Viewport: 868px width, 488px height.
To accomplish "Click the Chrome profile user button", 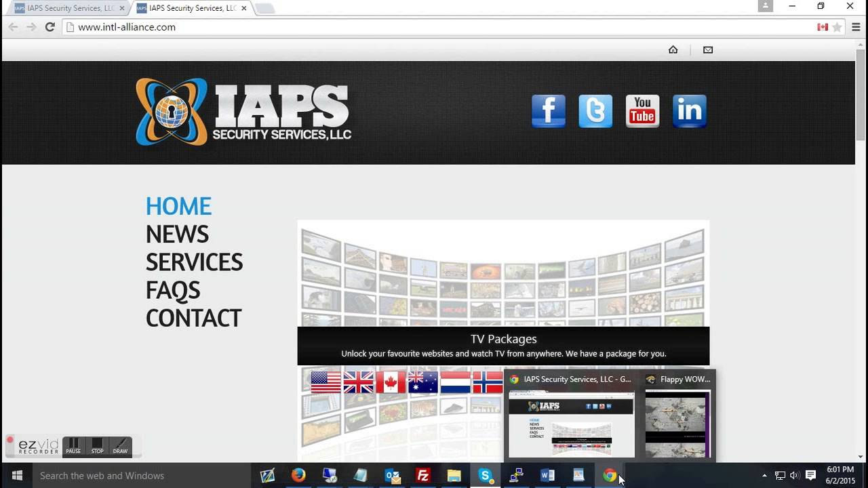I will [x=766, y=6].
